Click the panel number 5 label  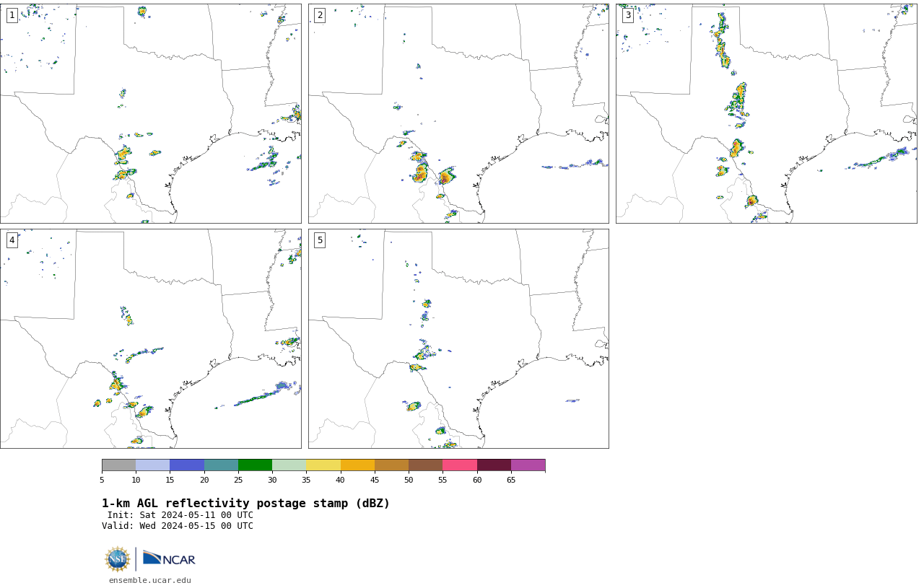pos(320,240)
